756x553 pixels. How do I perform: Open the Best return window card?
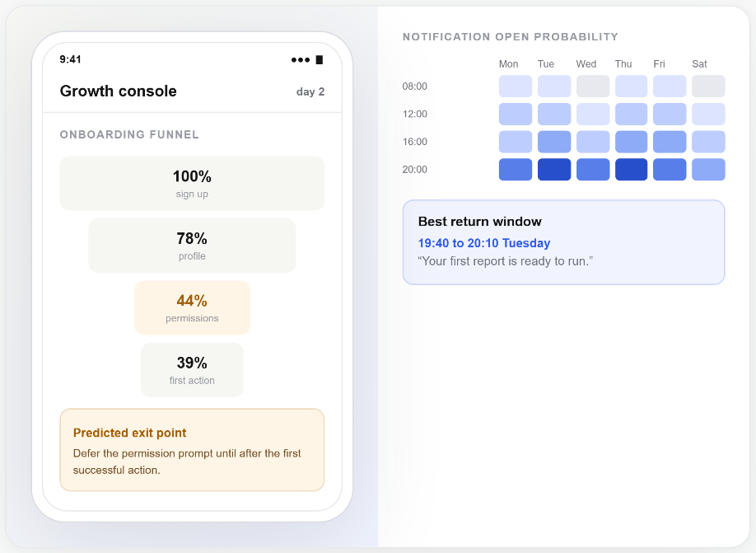click(x=563, y=242)
